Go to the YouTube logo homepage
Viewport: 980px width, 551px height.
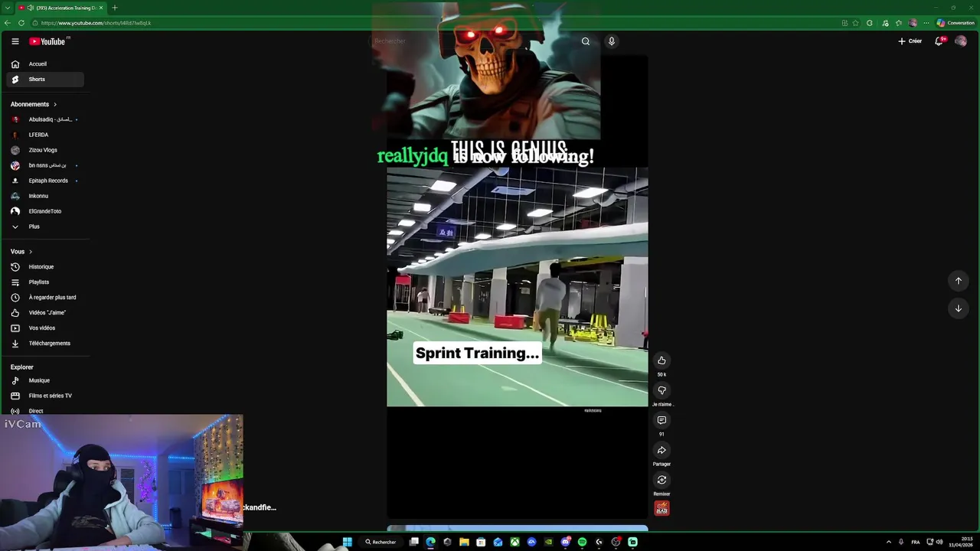[47, 41]
